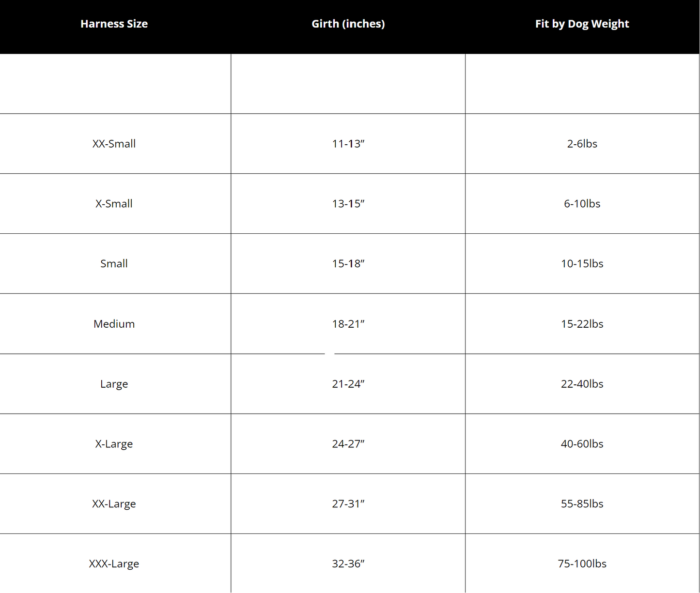Click the 15-22lbs weight value

pyautogui.click(x=582, y=324)
